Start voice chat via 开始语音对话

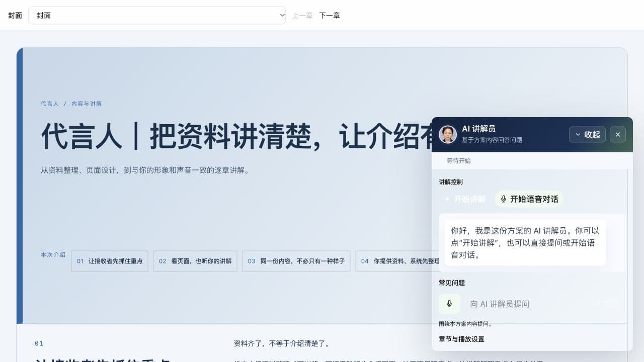tap(529, 199)
